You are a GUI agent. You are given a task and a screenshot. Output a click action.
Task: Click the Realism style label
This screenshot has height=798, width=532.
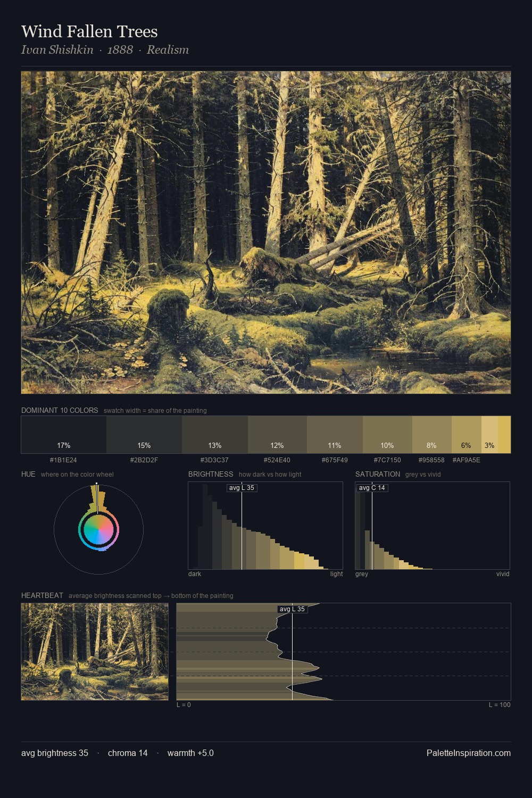168,50
